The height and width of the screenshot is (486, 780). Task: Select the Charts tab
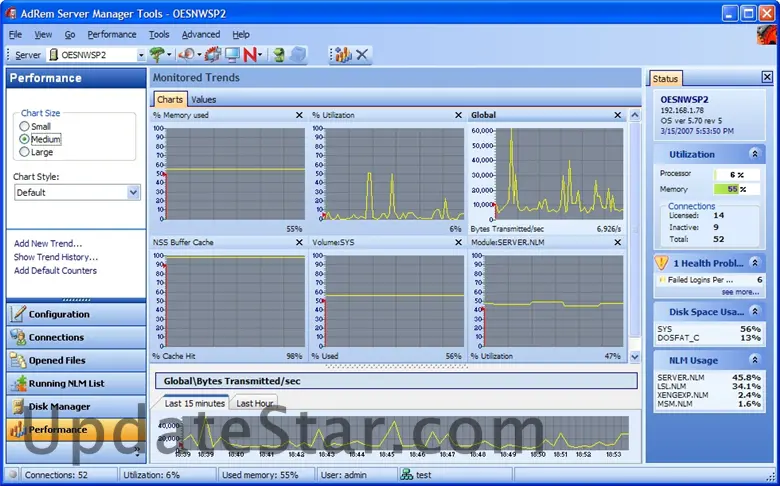pyautogui.click(x=170, y=99)
